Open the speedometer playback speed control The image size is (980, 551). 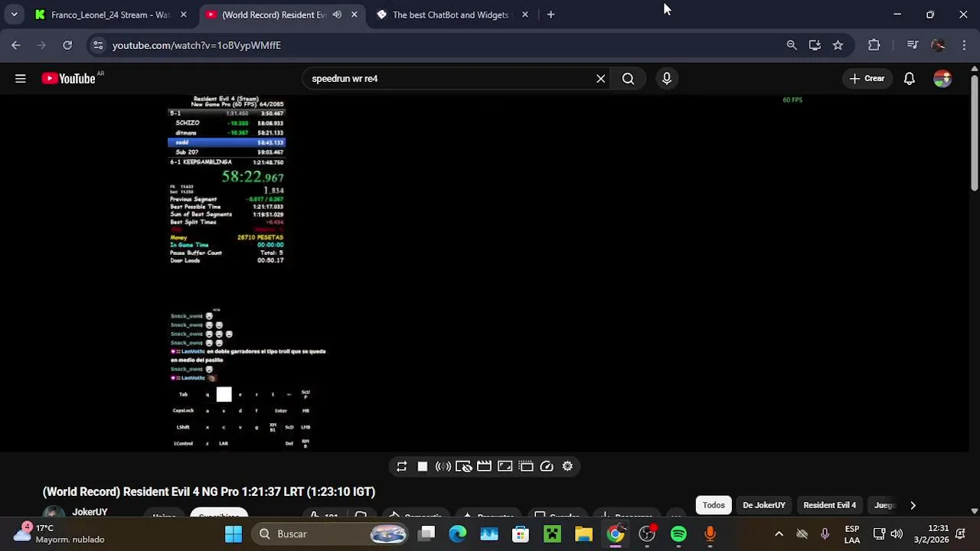(547, 466)
